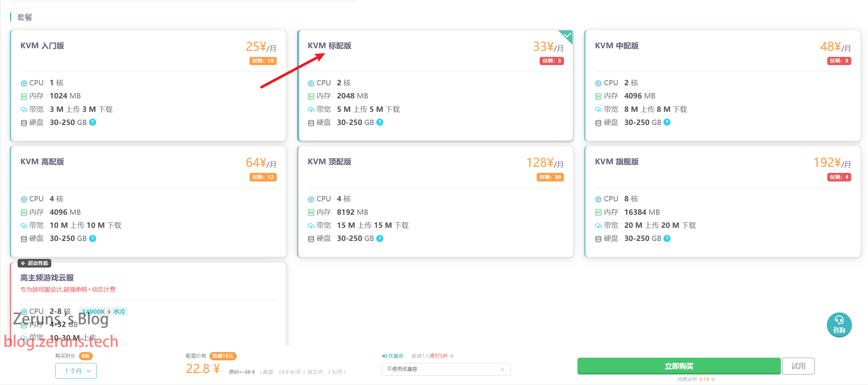
Task: Select the KVM 中配版 plan card
Action: click(x=723, y=86)
